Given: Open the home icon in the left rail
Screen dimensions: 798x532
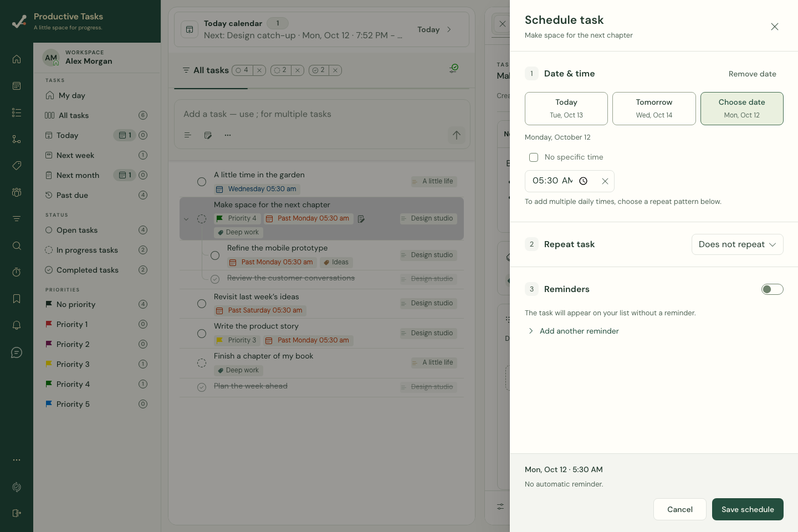Looking at the screenshot, I should tap(17, 59).
